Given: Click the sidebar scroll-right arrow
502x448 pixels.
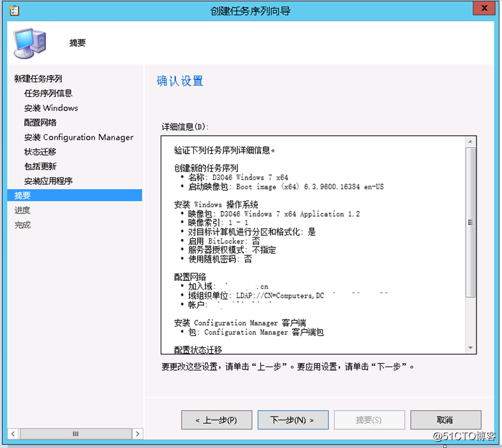Looking at the screenshot, I should pyautogui.click(x=137, y=434).
